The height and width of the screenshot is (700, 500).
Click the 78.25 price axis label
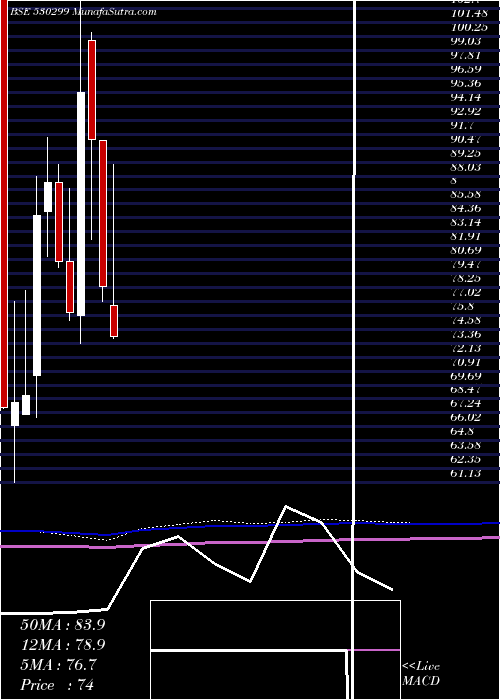466,278
